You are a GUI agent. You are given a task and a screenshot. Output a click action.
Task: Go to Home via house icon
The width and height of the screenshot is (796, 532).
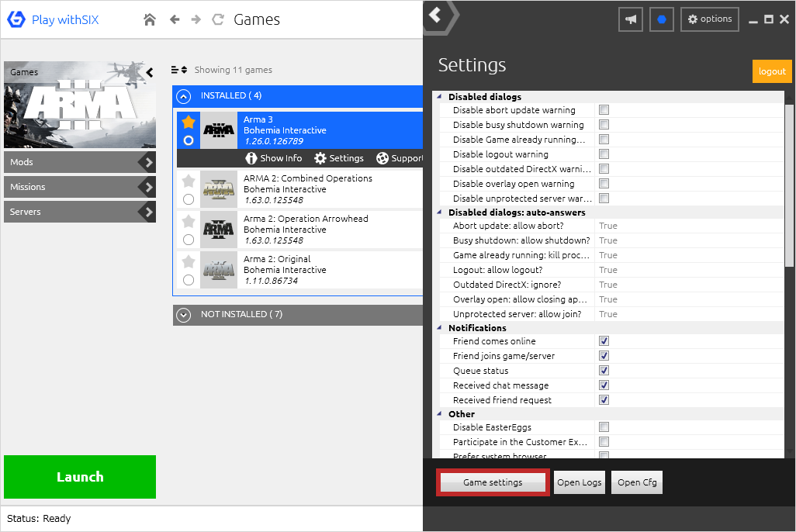149,19
